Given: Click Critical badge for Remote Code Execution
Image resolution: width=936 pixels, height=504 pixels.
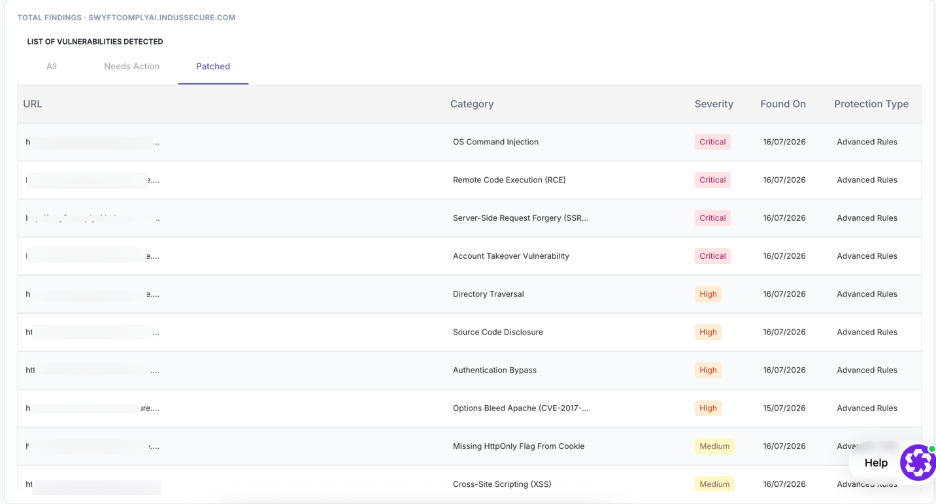Looking at the screenshot, I should pos(713,180).
